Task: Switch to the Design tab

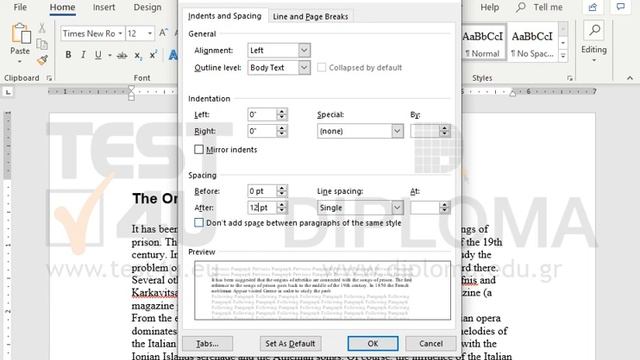Action: 147,7
